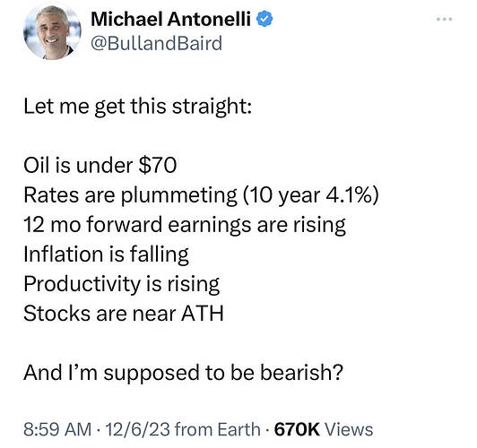Image resolution: width=477 pixels, height=448 pixels.
Task: Open the Michael Antonelli display name link
Action: 170,19
